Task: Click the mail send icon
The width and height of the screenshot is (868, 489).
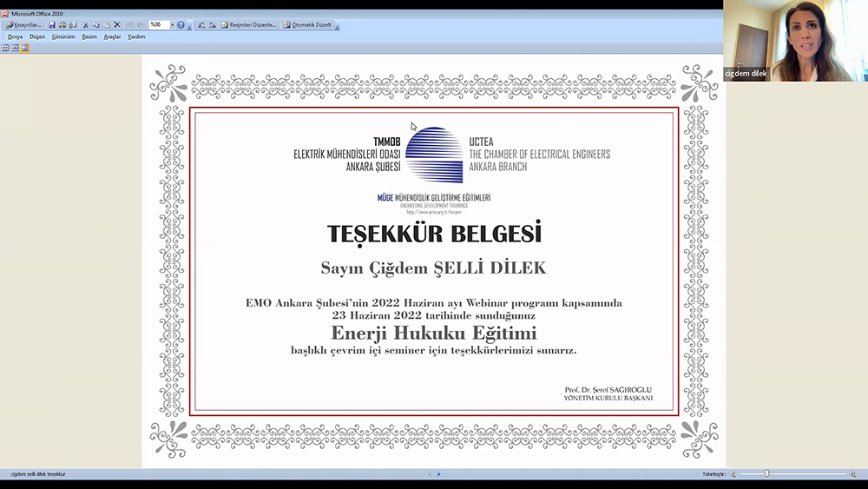Action: tap(73, 25)
